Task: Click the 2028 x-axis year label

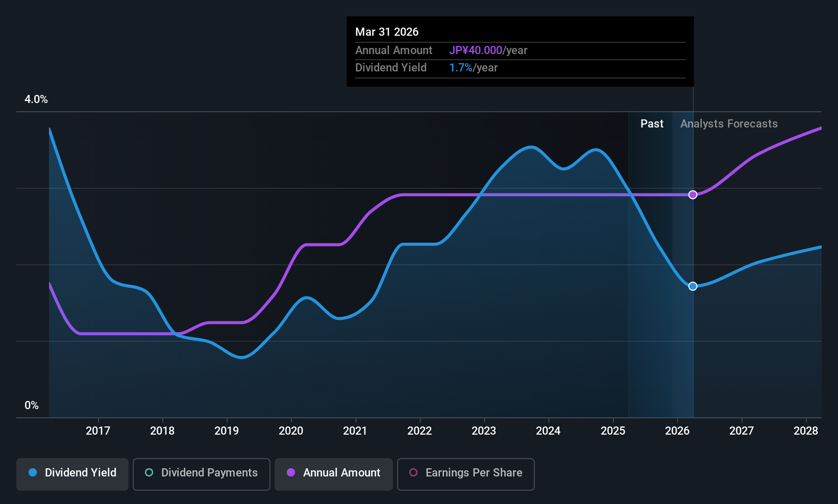Action: click(806, 431)
